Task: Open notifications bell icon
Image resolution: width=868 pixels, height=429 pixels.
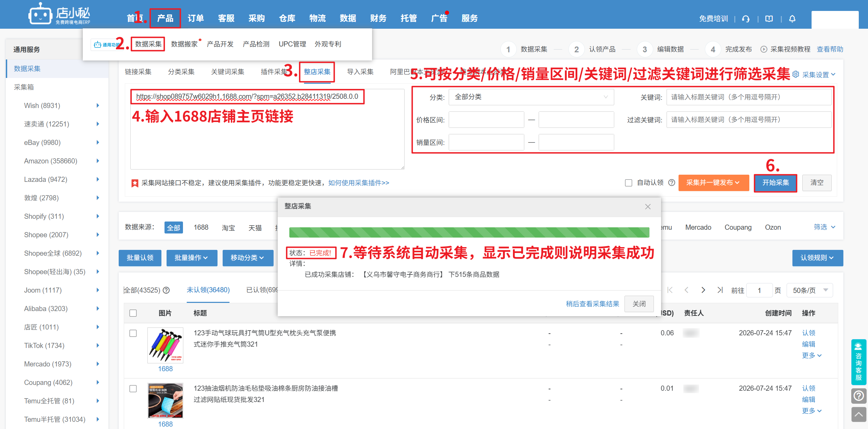Action: [792, 18]
